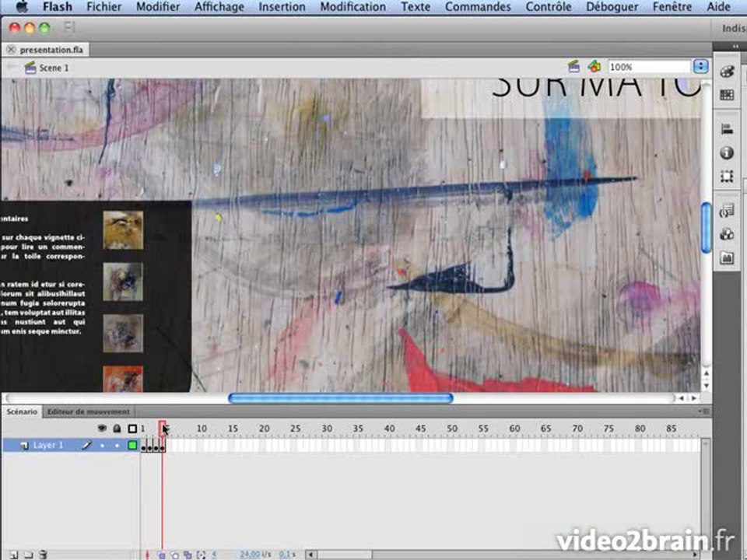Expand the collapsed panel dock arrows
Viewport: 747px width, 560px height.
tap(736, 46)
